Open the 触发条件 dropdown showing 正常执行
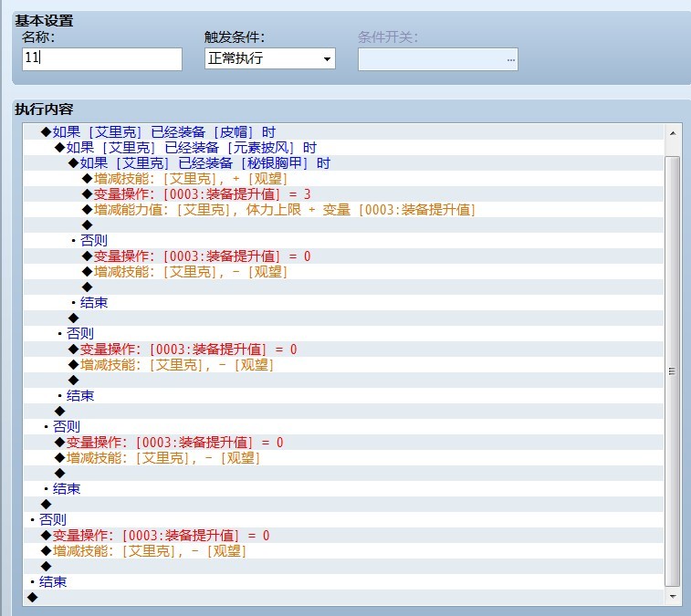This screenshot has width=691, height=616. [x=269, y=58]
